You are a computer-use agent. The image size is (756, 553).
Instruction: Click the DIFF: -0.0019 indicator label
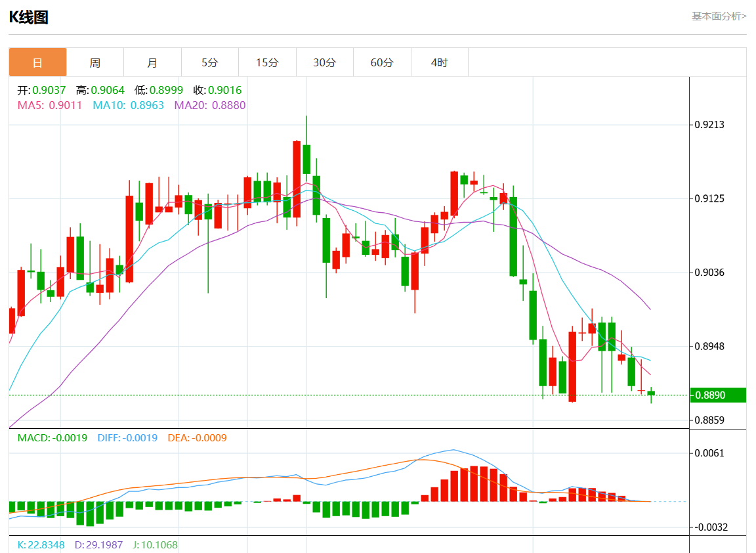pyautogui.click(x=127, y=438)
